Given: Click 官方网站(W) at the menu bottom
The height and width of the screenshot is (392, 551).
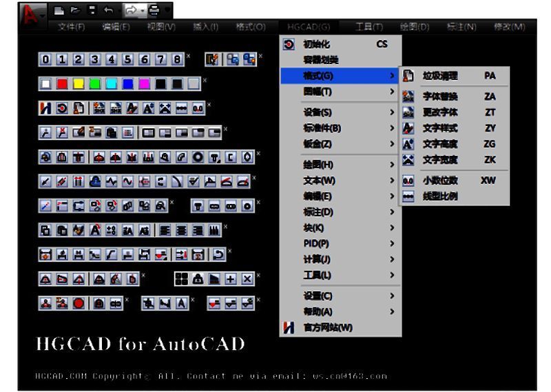Looking at the screenshot, I should [x=340, y=328].
